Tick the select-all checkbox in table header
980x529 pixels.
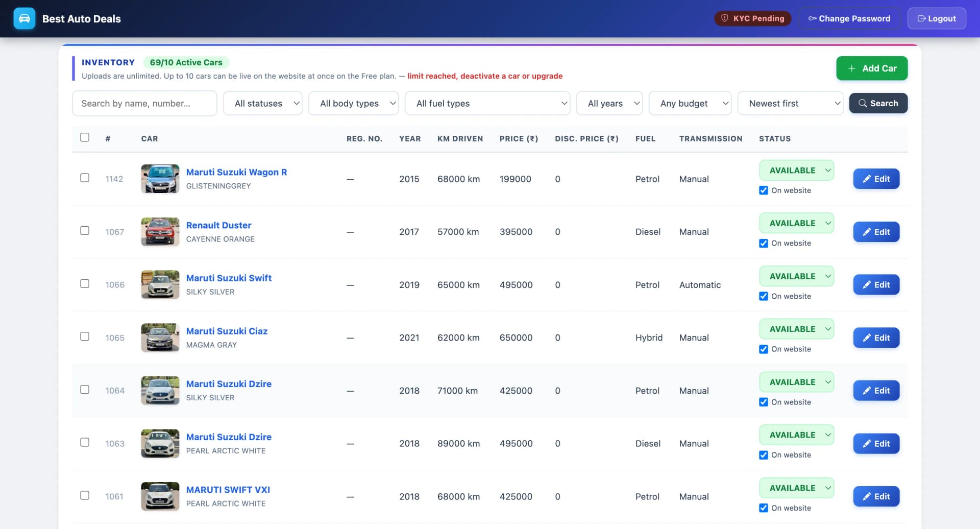click(x=85, y=137)
